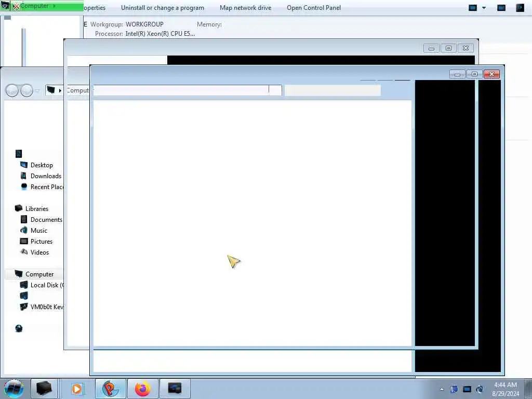532x399 pixels.
Task: Click the front window's search box
Action: pyautogui.click(x=332, y=90)
